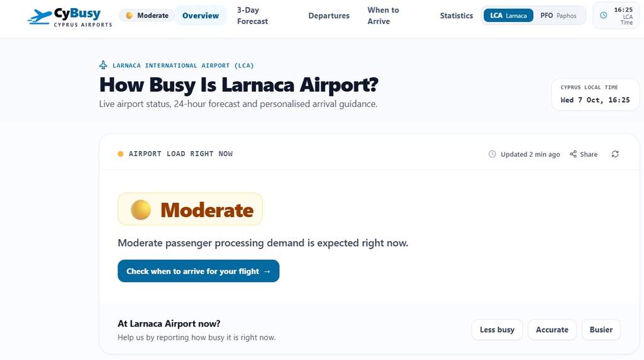Click the refresh icon in load card
This screenshot has height=360, width=644.
point(615,154)
